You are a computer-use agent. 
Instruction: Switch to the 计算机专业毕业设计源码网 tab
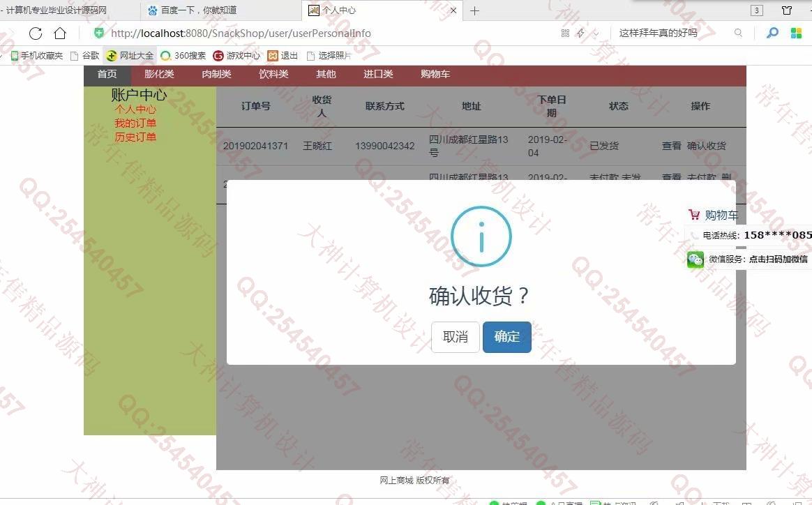tap(69, 10)
